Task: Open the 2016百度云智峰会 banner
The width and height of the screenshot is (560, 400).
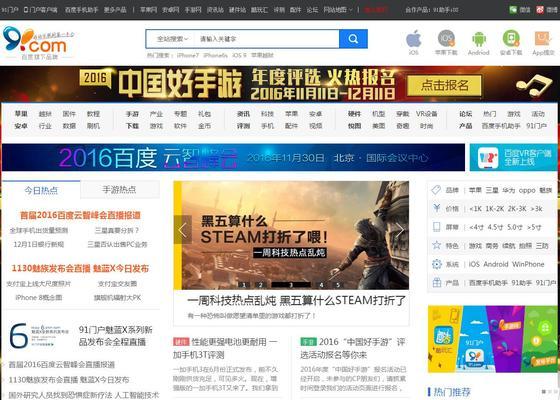Action: click(234, 158)
